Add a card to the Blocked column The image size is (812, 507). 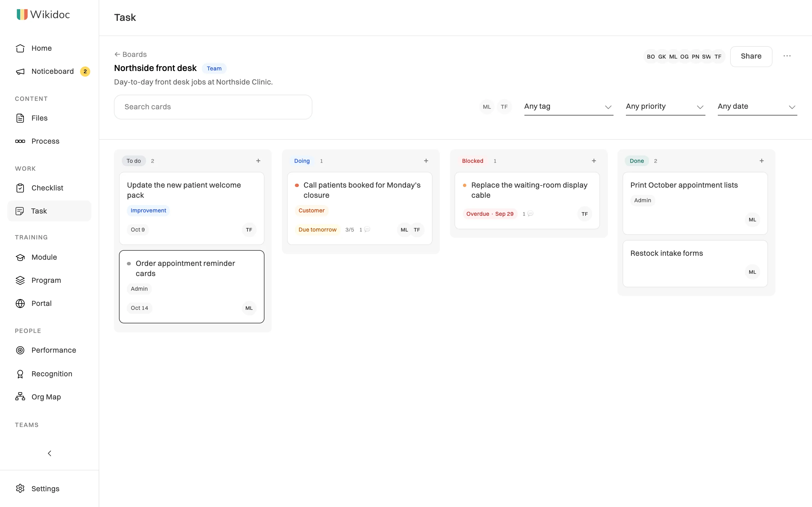[x=593, y=161]
